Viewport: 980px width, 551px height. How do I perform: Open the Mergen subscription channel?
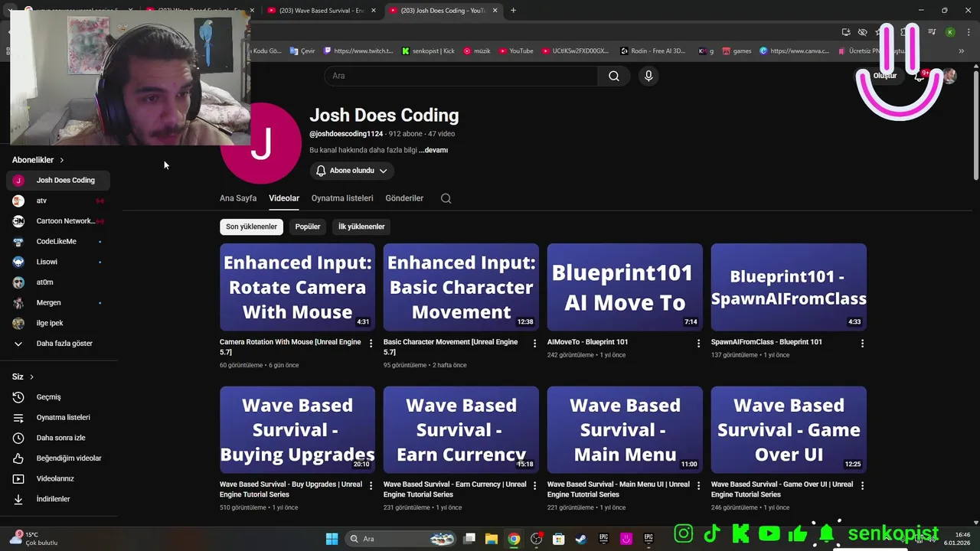(58, 302)
